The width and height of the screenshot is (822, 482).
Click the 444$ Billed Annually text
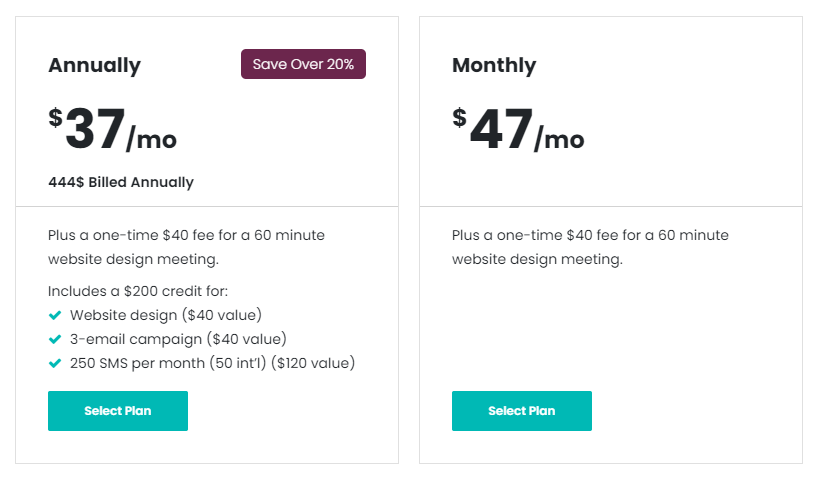(x=121, y=182)
